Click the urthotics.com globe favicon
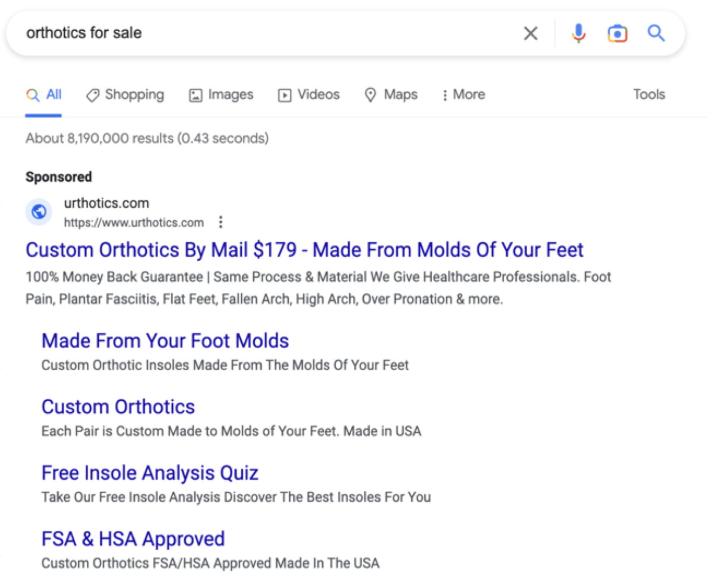Viewport: 707px width, 588px height. (39, 212)
